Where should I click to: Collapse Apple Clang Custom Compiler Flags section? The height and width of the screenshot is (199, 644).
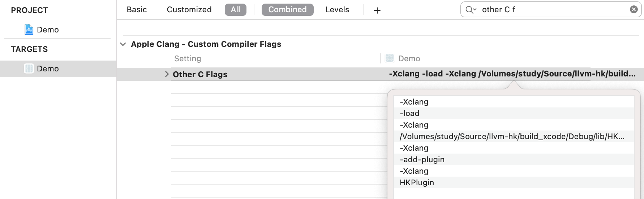(123, 44)
